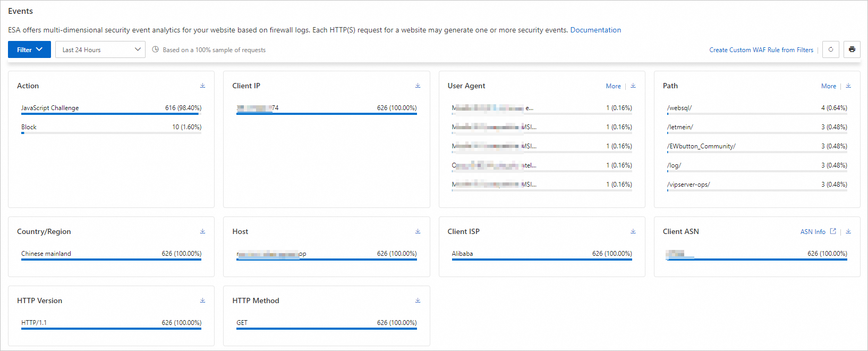This screenshot has height=351, width=868.
Task: Select the JavaScript Challenge action row
Action: point(50,108)
